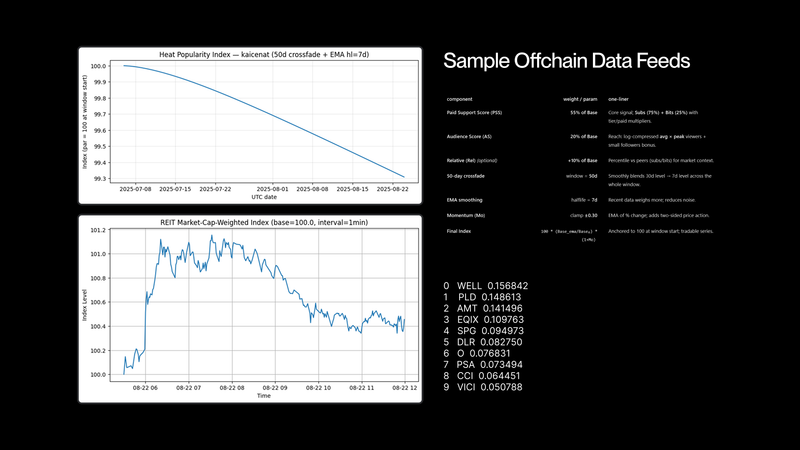Image resolution: width=800 pixels, height=450 pixels.
Task: Click the Sample Offchain Data Feeds heading
Action: 566,61
